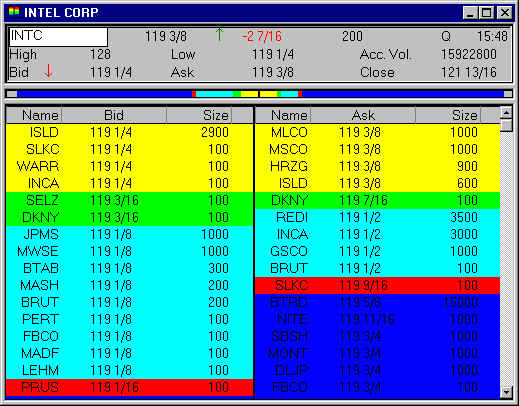Select the ISLD bid row at 119 1/4
This screenshot has height=406, width=519.
coord(129,132)
